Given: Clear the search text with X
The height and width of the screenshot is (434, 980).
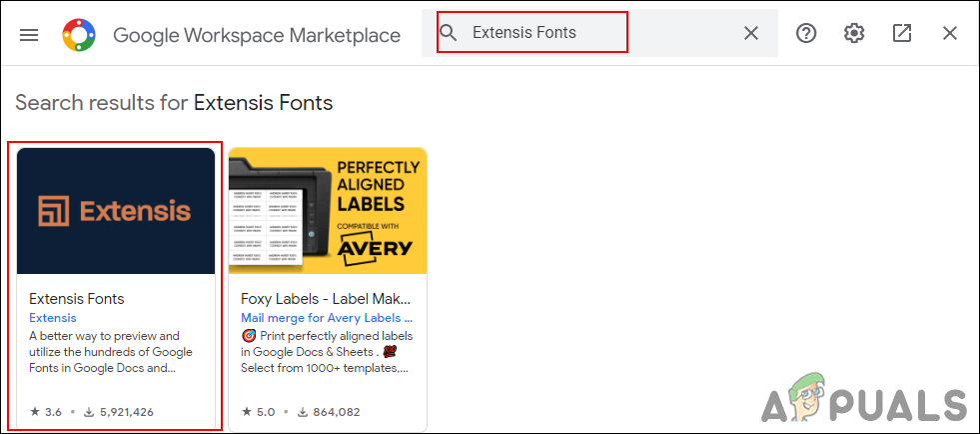Looking at the screenshot, I should pyautogui.click(x=751, y=33).
